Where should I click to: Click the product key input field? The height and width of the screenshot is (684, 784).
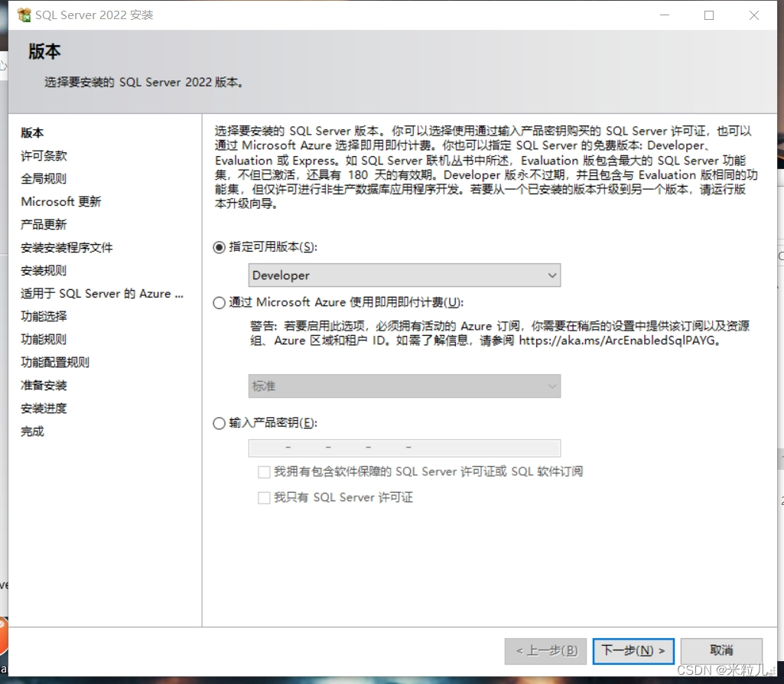(405, 448)
